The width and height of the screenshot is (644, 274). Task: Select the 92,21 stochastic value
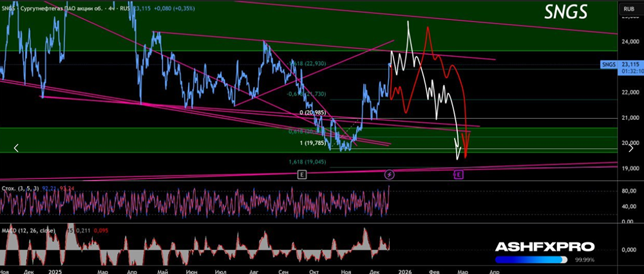point(48,188)
